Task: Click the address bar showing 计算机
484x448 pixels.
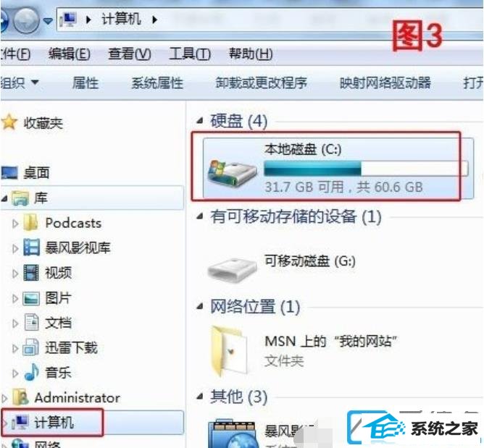Action: tap(269, 20)
